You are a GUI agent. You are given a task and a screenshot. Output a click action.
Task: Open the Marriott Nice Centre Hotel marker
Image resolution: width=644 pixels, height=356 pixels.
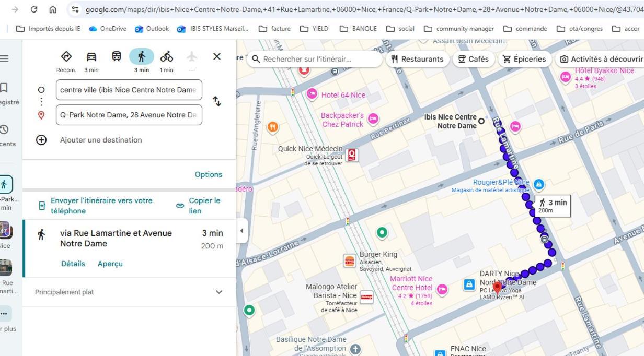click(442, 289)
